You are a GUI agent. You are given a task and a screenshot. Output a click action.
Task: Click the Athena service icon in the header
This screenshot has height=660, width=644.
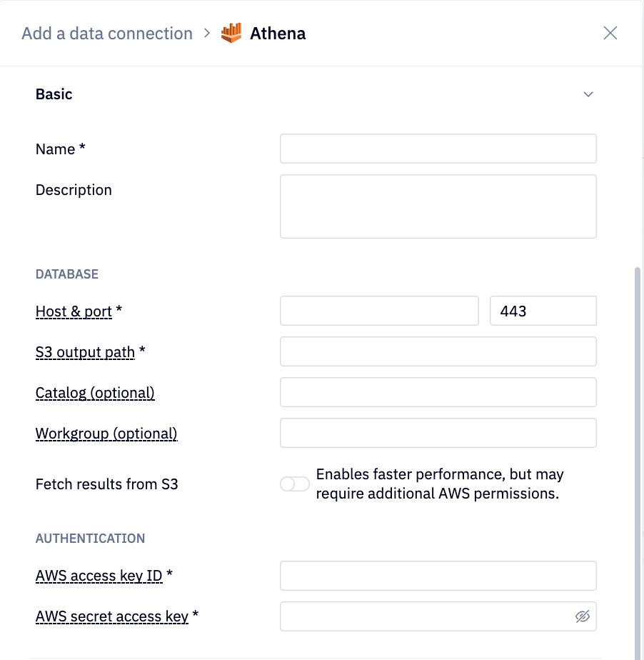click(x=231, y=32)
